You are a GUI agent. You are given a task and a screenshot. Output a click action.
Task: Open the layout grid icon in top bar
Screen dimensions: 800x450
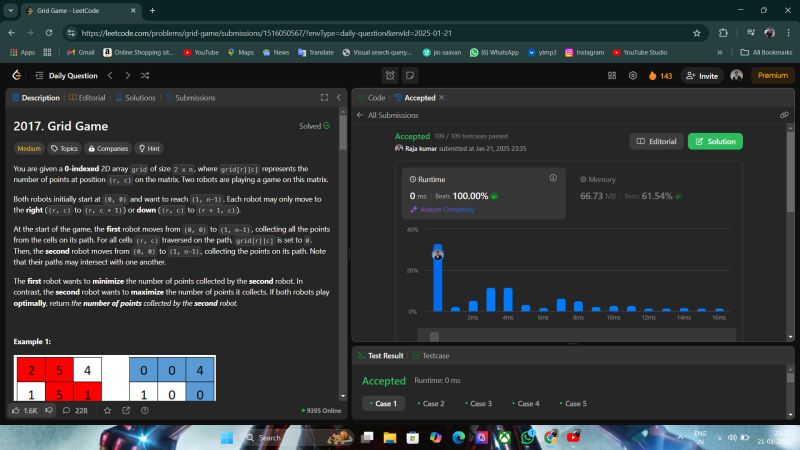click(612, 76)
